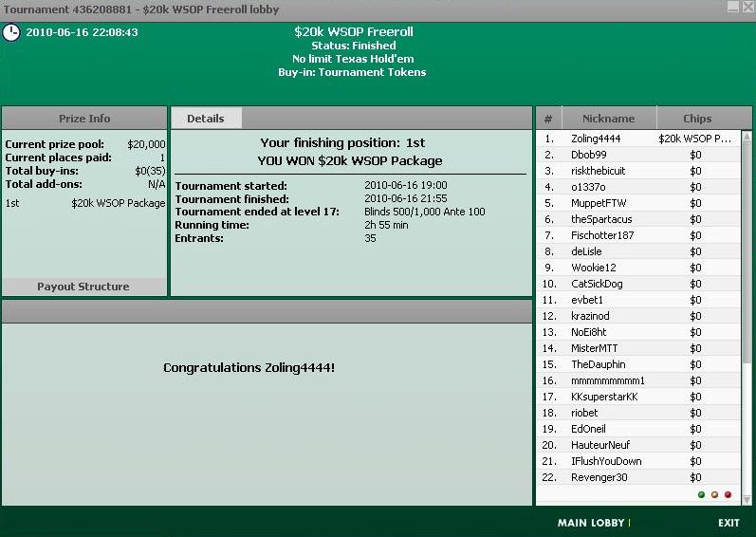Select player evbet1 in the list

click(638, 300)
